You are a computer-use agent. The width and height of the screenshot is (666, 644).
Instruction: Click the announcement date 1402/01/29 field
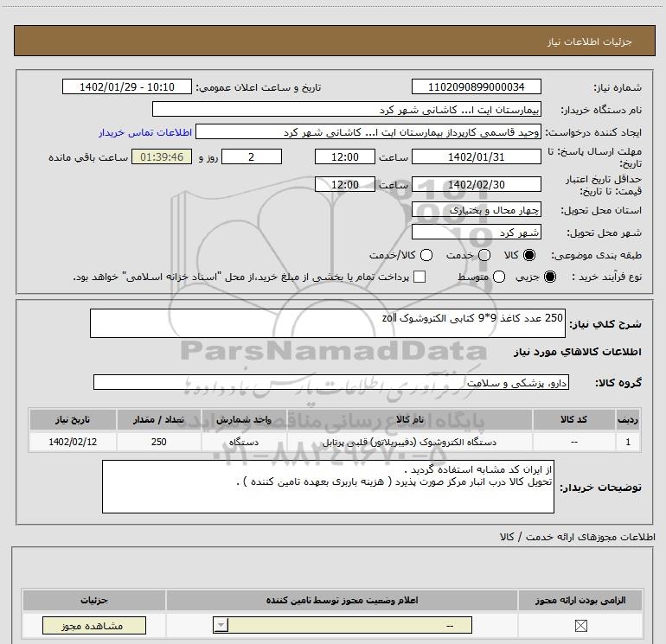coord(127,86)
